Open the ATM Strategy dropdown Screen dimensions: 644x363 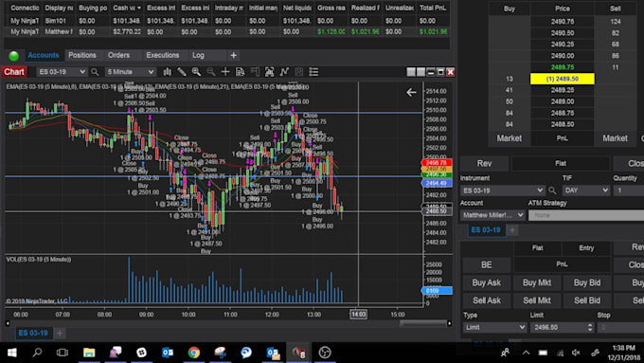[x=586, y=215]
